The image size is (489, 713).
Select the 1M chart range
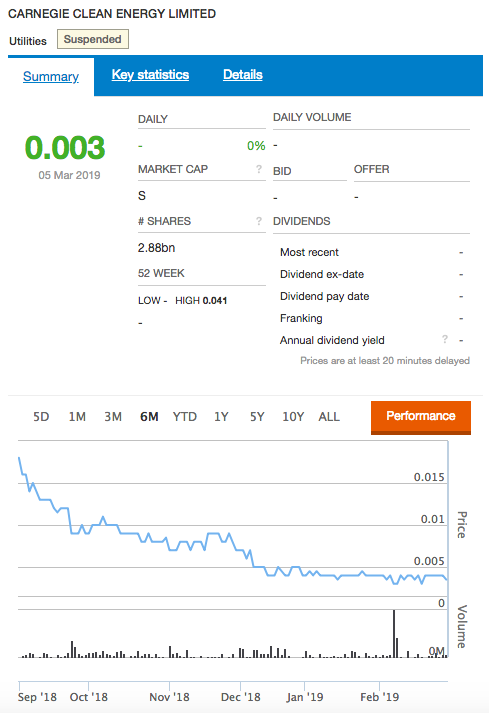click(77, 417)
